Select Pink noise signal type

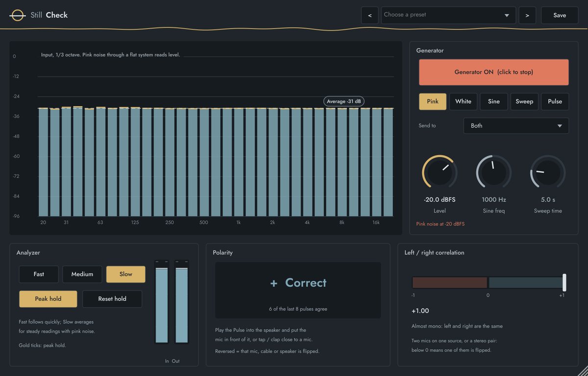tap(433, 101)
